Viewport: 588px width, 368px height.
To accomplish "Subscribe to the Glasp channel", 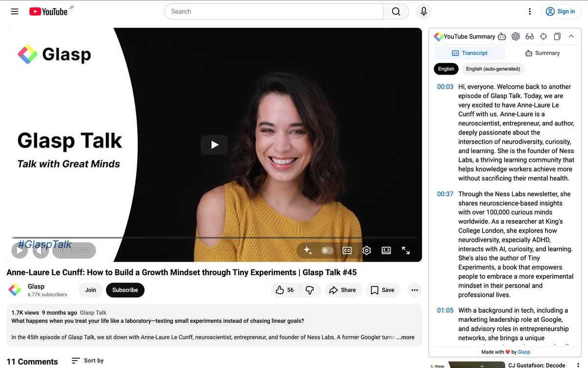I will [125, 290].
